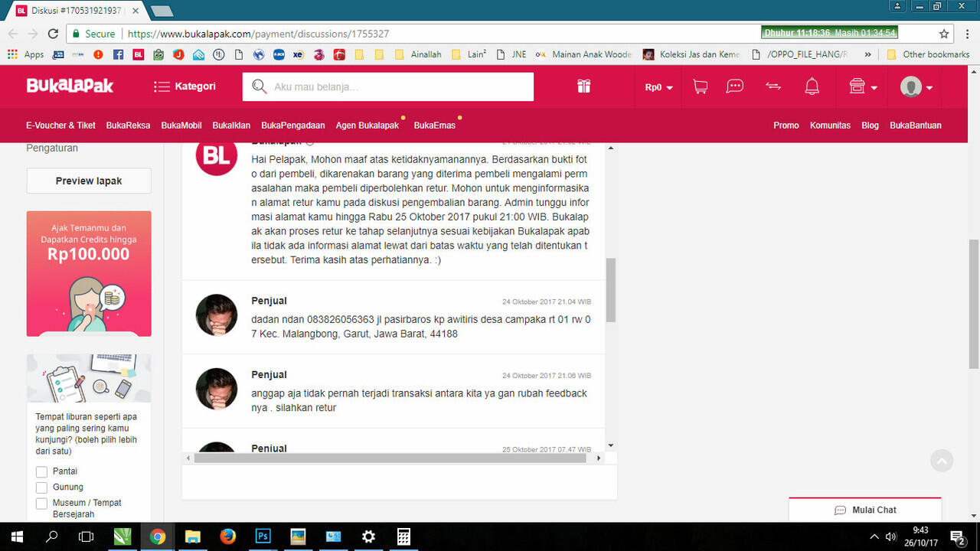The height and width of the screenshot is (551, 980).
Task: Click the transactions arrows icon
Action: [x=773, y=86]
